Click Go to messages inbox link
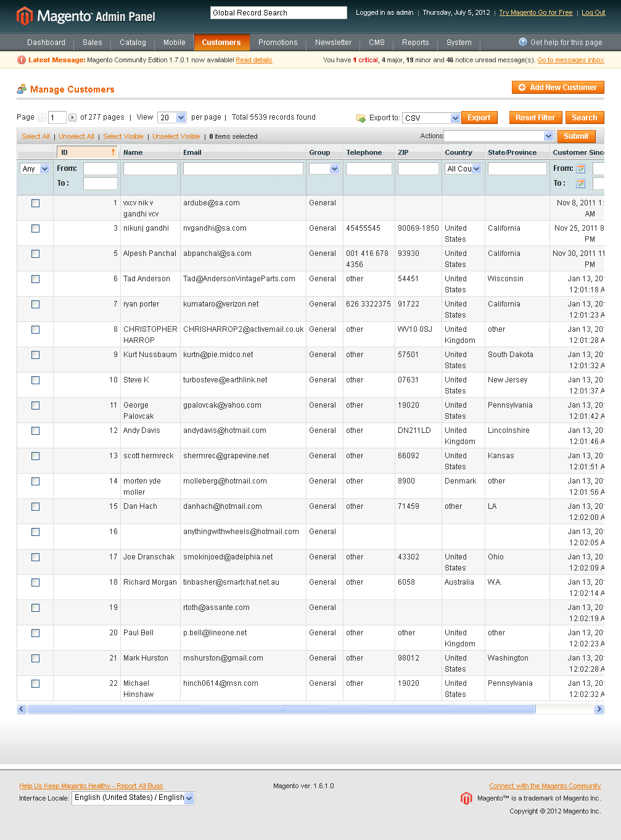 point(570,60)
